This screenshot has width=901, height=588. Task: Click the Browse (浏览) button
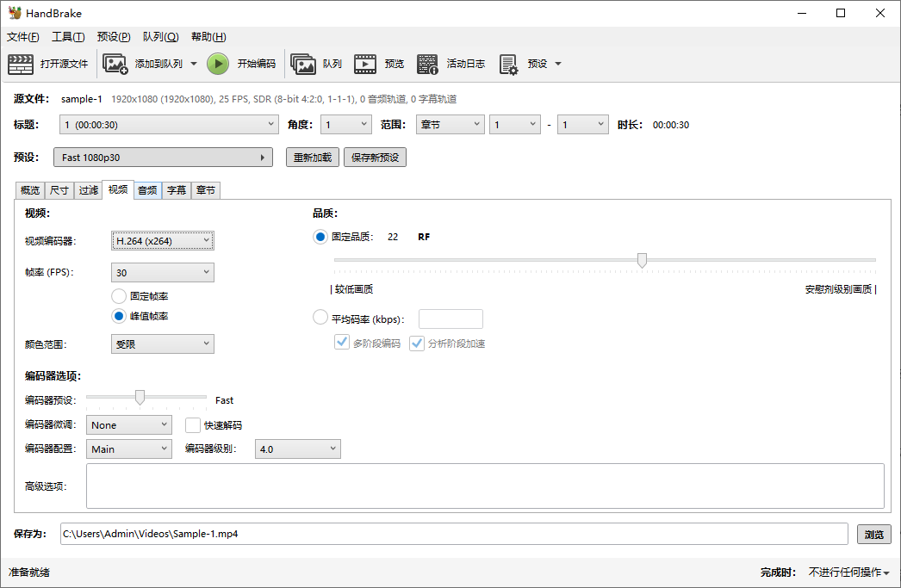tap(874, 534)
